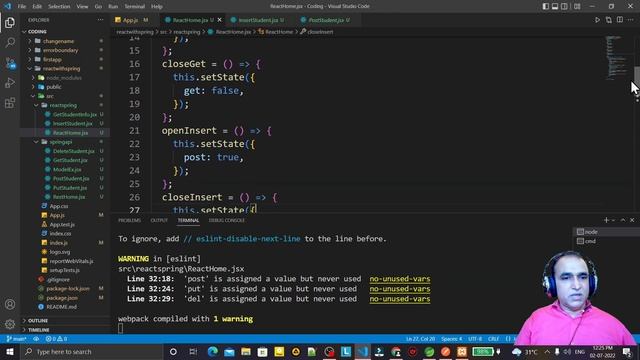Screen dimensions: 640x360
Task: Change indentation via Spaces: 4 status
Action: [x=451, y=339]
